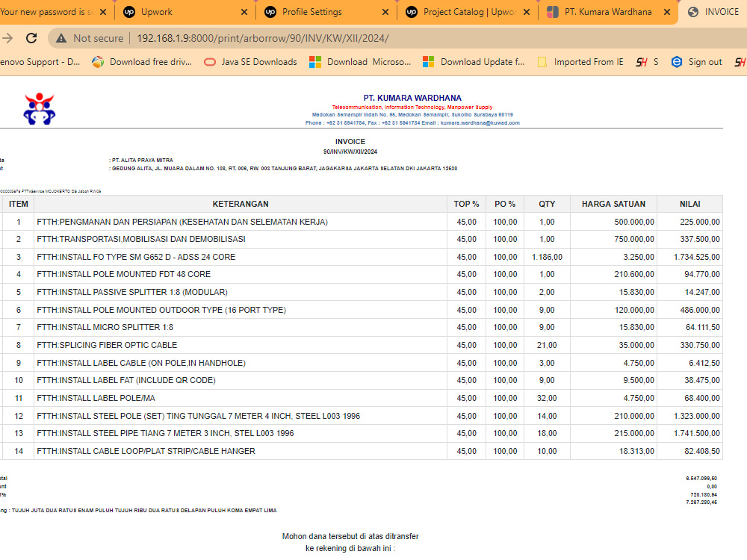This screenshot has height=560, width=747.
Task: Click the company email address line
Action: [x=412, y=123]
